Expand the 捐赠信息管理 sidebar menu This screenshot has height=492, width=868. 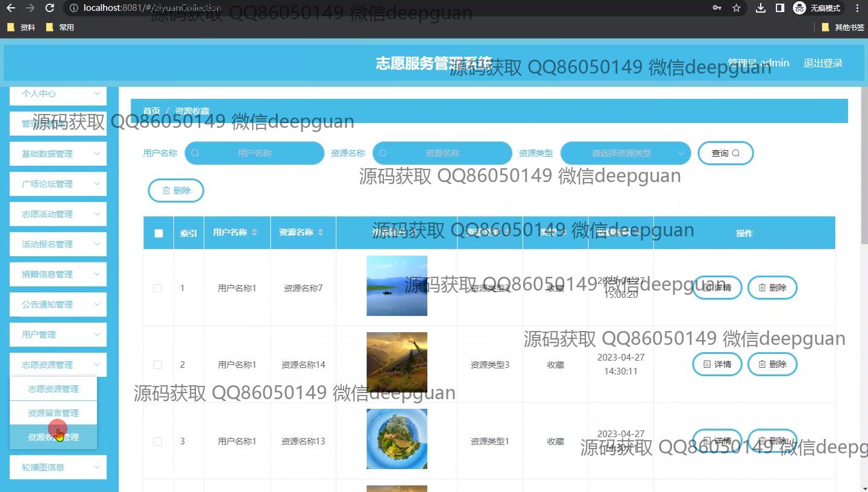58,274
